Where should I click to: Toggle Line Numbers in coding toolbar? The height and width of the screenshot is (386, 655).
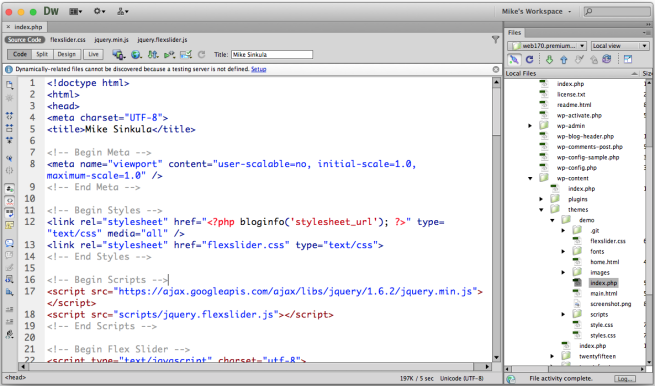tap(9, 189)
